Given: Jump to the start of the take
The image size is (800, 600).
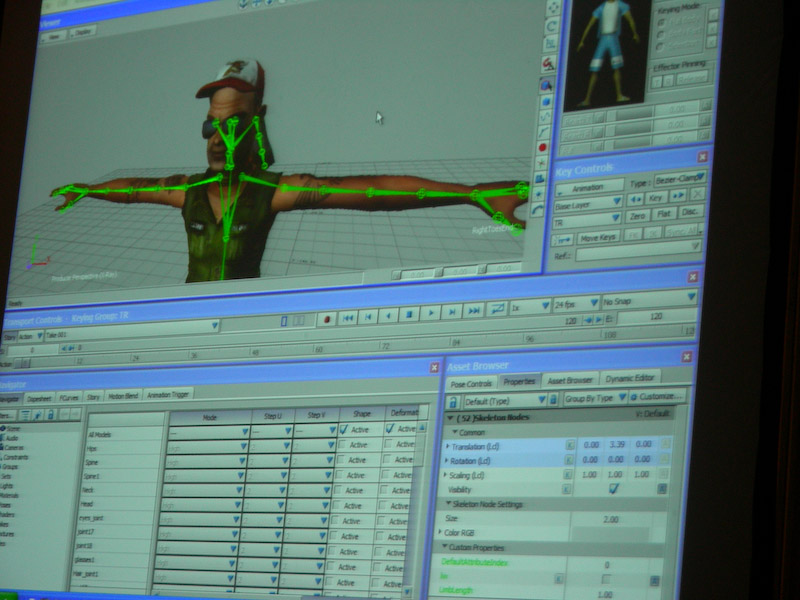Looking at the screenshot, I should 348,318.
